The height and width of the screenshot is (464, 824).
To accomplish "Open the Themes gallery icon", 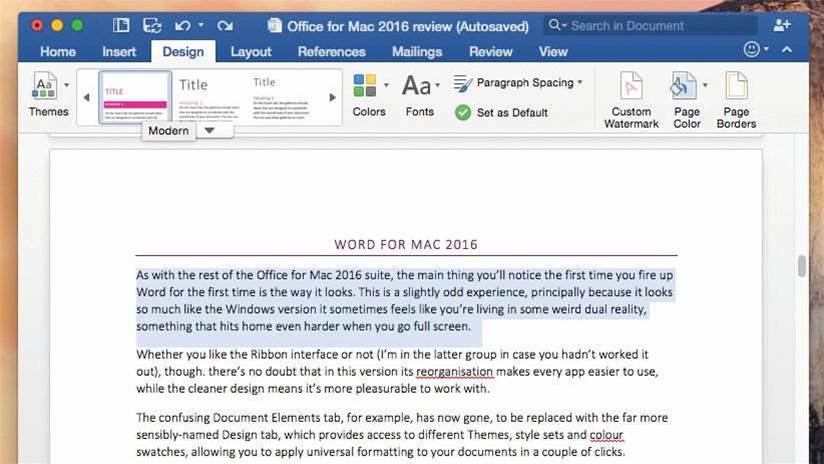I will pyautogui.click(x=44, y=86).
